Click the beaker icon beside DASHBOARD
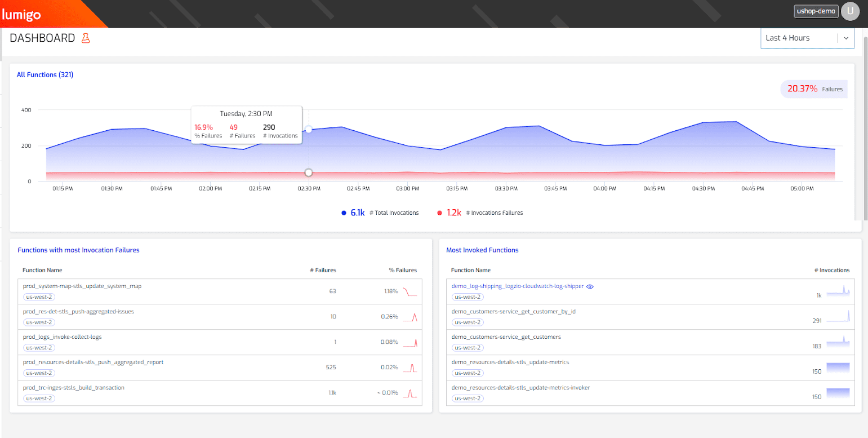This screenshot has height=438, width=868. pyautogui.click(x=86, y=38)
